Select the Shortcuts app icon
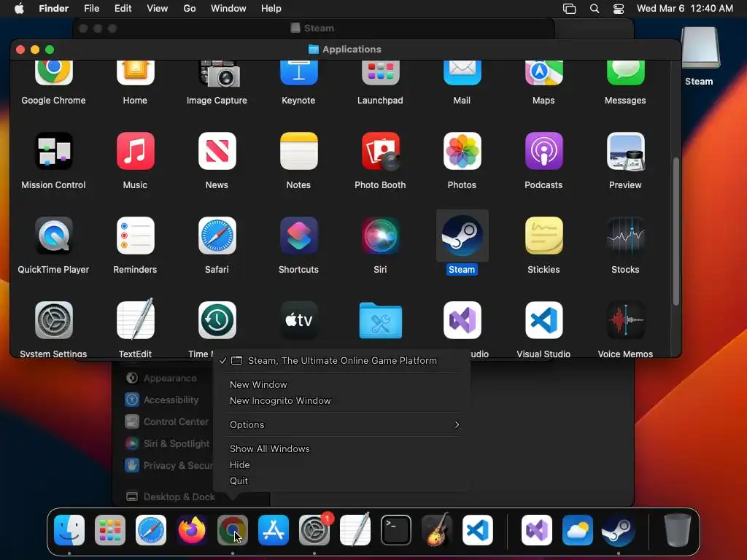This screenshot has width=747, height=560. tap(298, 236)
